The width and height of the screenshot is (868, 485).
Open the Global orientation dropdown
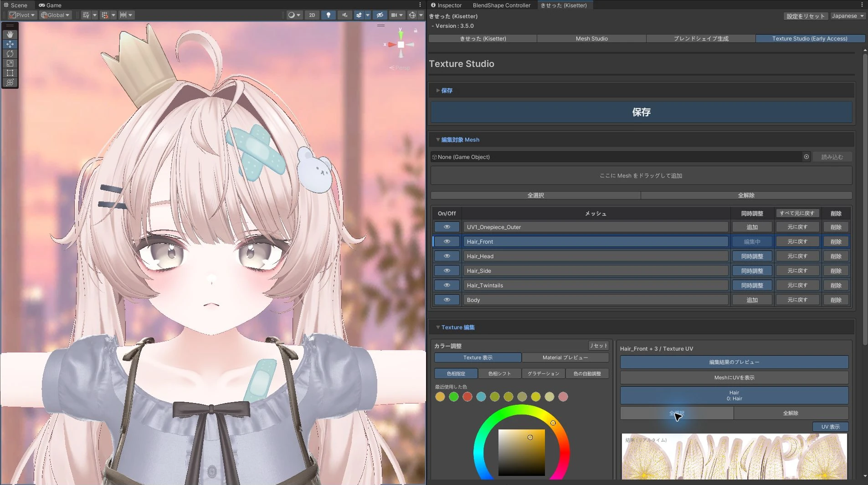[55, 15]
